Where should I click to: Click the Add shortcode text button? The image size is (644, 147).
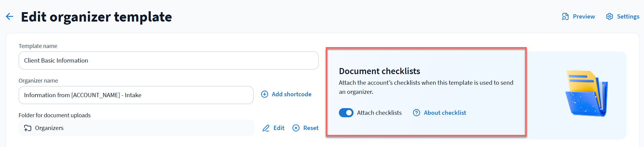(291, 94)
